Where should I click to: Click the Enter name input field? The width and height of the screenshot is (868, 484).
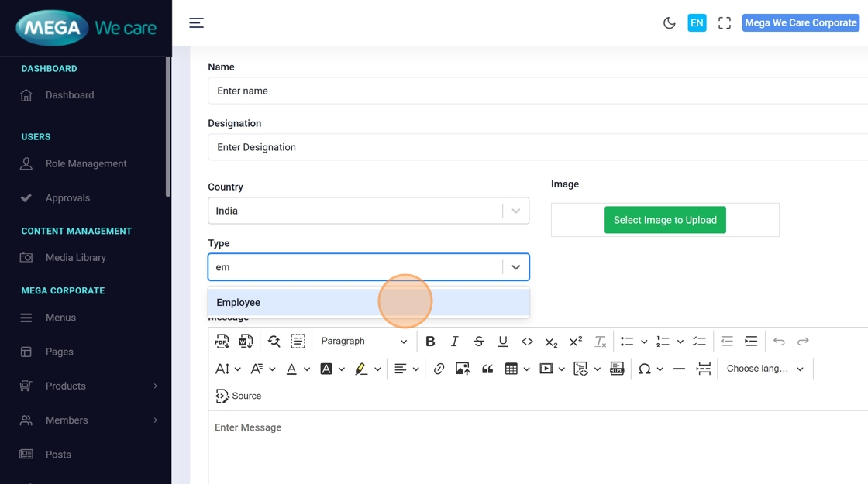pos(535,91)
